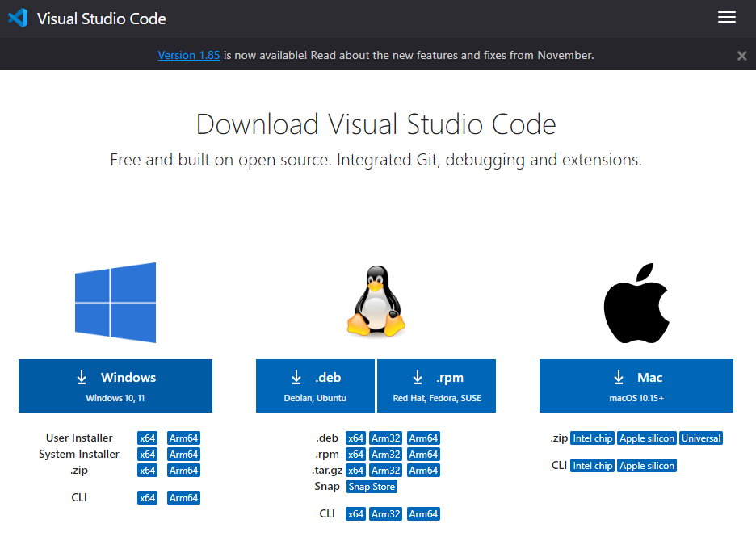The width and height of the screenshot is (756, 553).
Task: Download the Mac macOS 10.15+ build
Action: 636,386
